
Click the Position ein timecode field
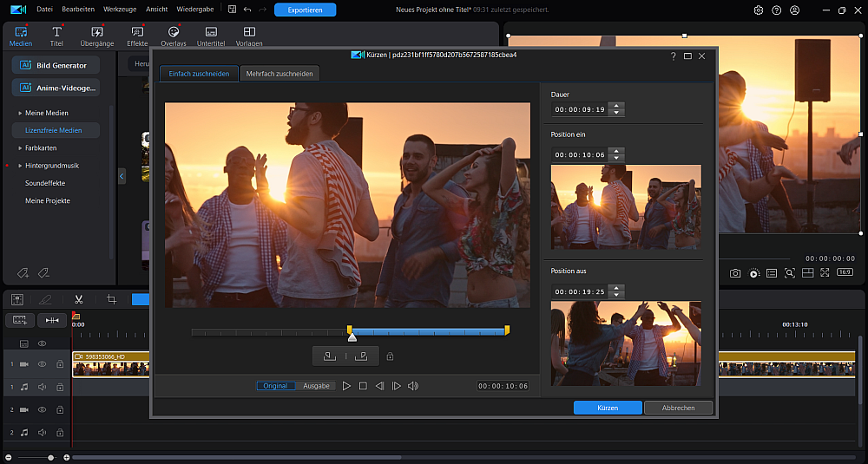(580, 155)
